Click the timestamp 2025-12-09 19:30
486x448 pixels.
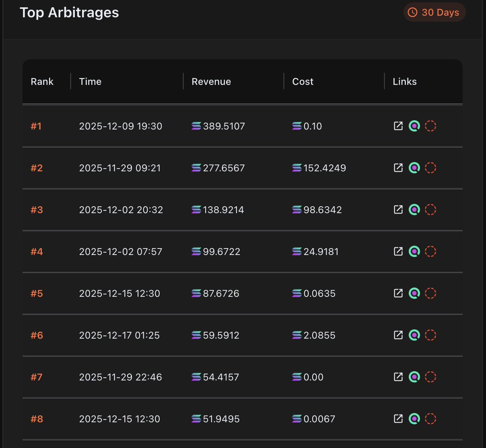point(120,126)
